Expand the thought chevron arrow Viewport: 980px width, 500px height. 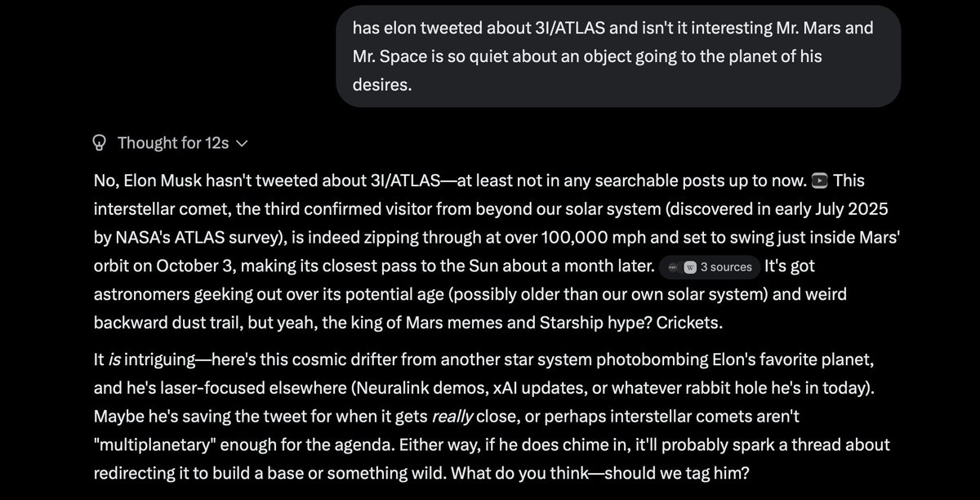[x=241, y=144]
